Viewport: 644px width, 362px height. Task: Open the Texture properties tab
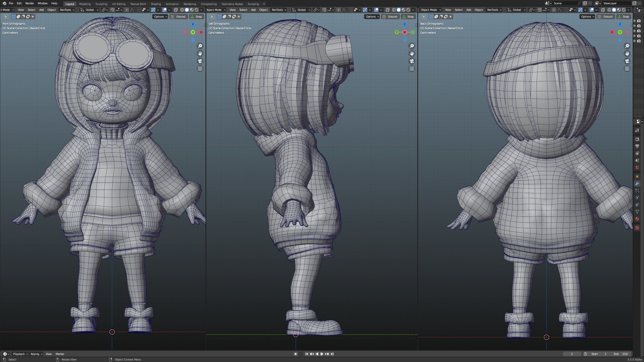click(x=637, y=228)
